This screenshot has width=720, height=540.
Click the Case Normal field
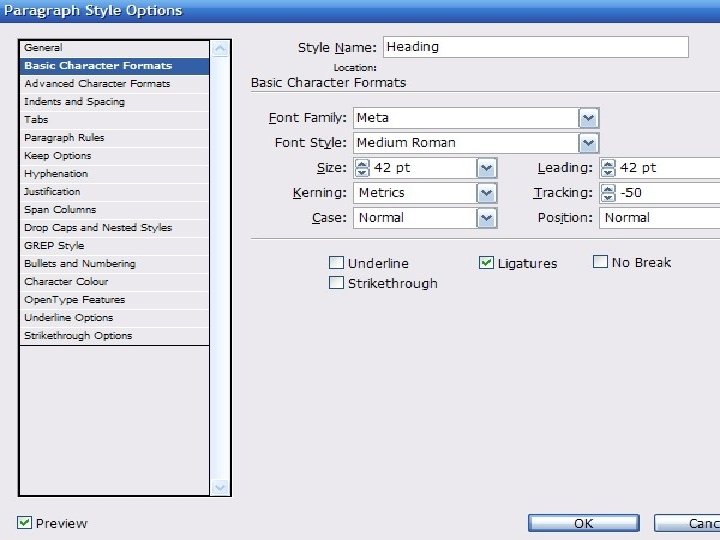click(415, 218)
